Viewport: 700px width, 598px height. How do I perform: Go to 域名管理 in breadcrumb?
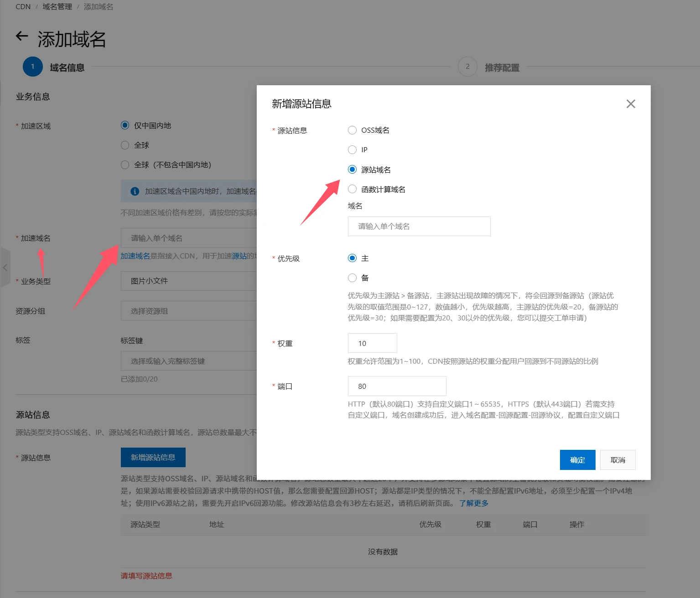tap(57, 7)
